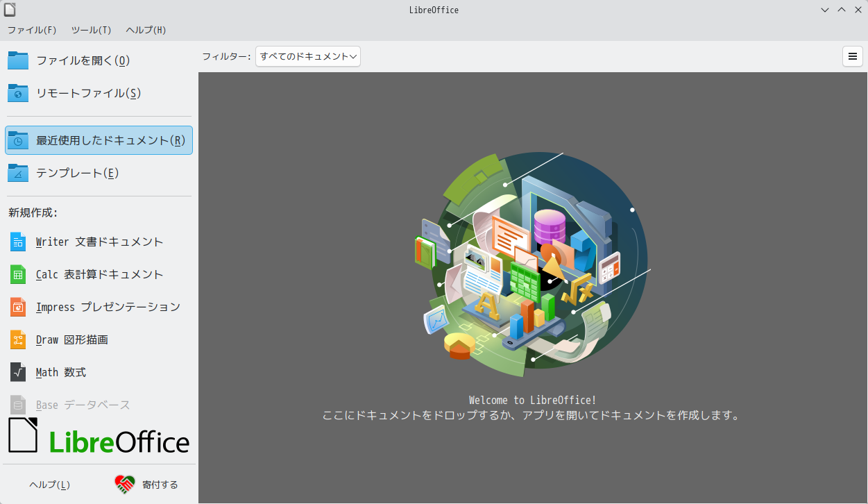Click the Recent Documents clock folder icon

click(x=18, y=140)
